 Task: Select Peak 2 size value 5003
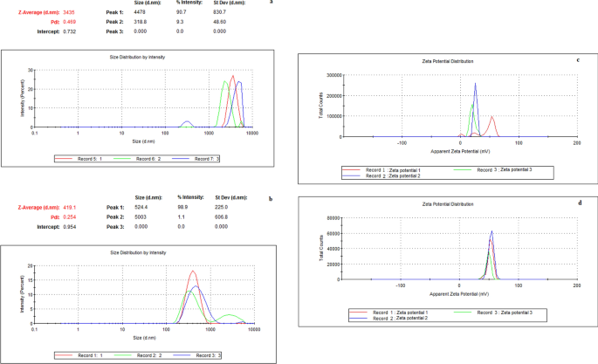(143, 216)
